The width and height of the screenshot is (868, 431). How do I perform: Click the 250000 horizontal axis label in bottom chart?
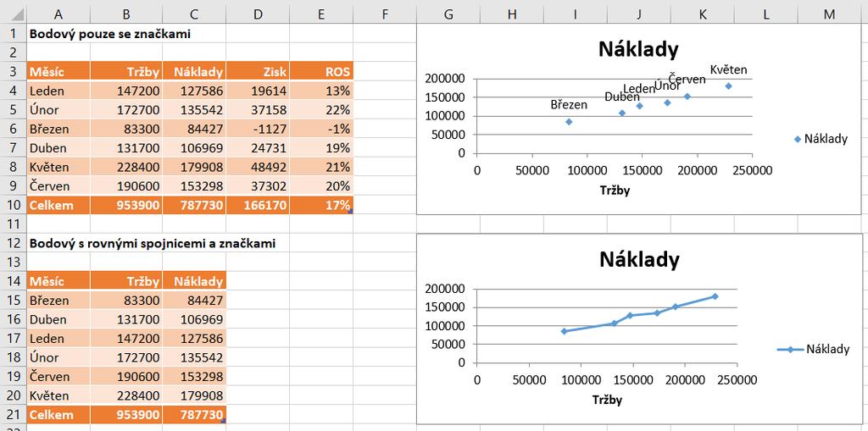tap(737, 381)
